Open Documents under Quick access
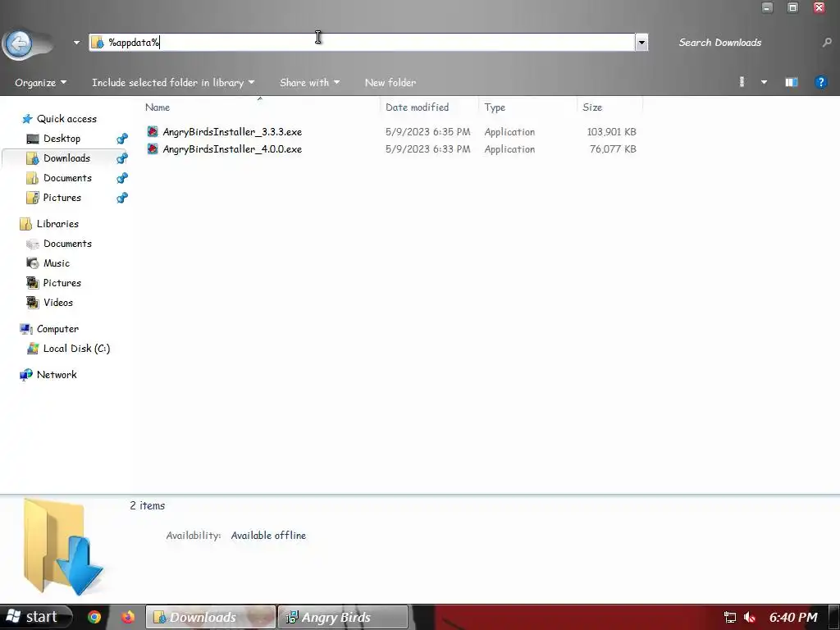Image resolution: width=840 pixels, height=630 pixels. (67, 178)
